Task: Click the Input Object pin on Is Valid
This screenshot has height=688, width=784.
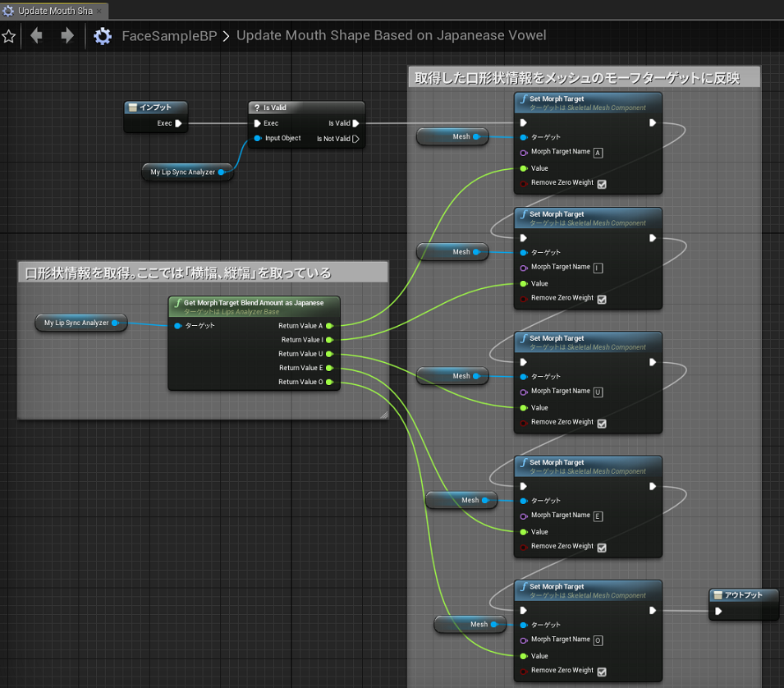Action: click(258, 138)
